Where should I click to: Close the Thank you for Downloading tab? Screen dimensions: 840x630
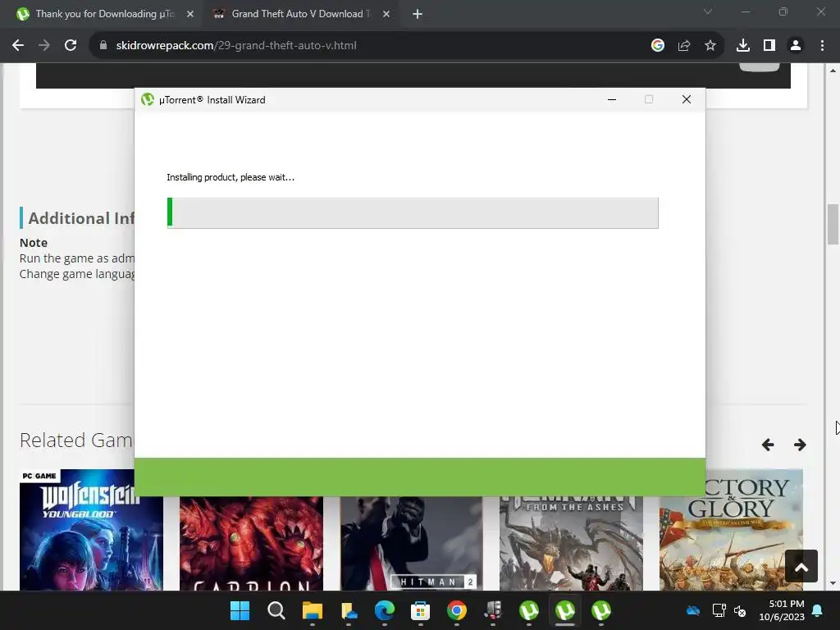coord(190,14)
